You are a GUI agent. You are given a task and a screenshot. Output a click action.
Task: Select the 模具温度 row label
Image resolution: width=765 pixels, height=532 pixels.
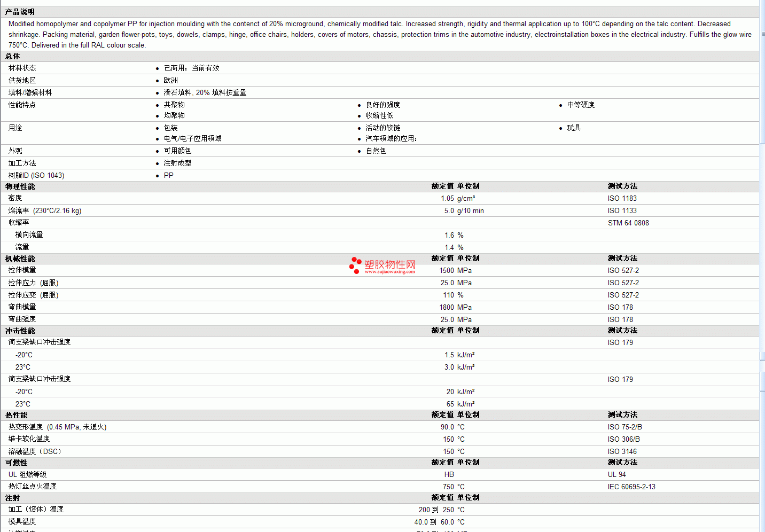point(22,522)
